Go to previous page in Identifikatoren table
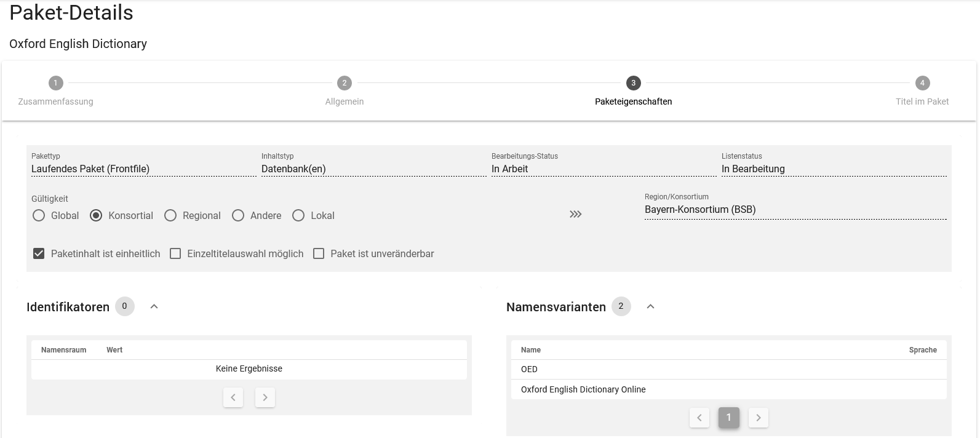Screen dimensions: 980x438 pyautogui.click(x=233, y=397)
